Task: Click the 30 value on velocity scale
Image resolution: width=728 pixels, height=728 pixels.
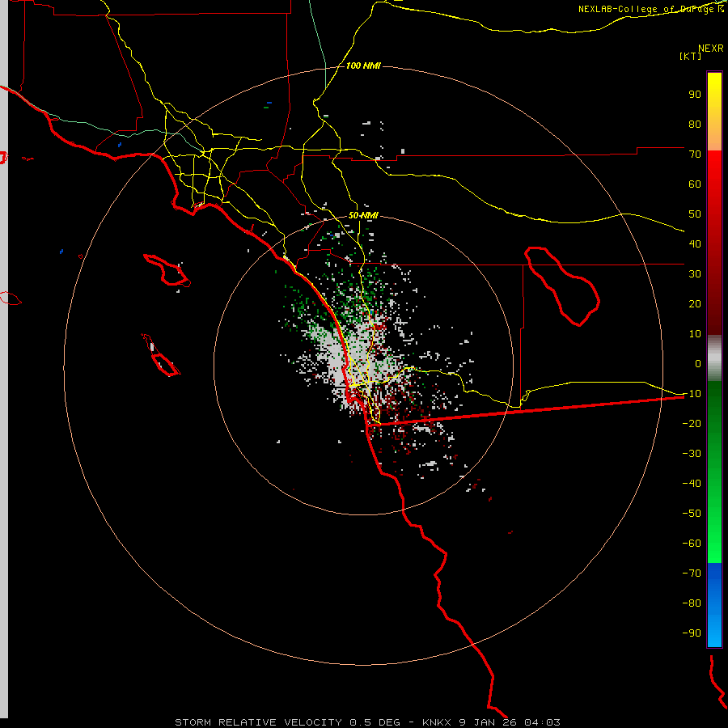Action: click(695, 274)
